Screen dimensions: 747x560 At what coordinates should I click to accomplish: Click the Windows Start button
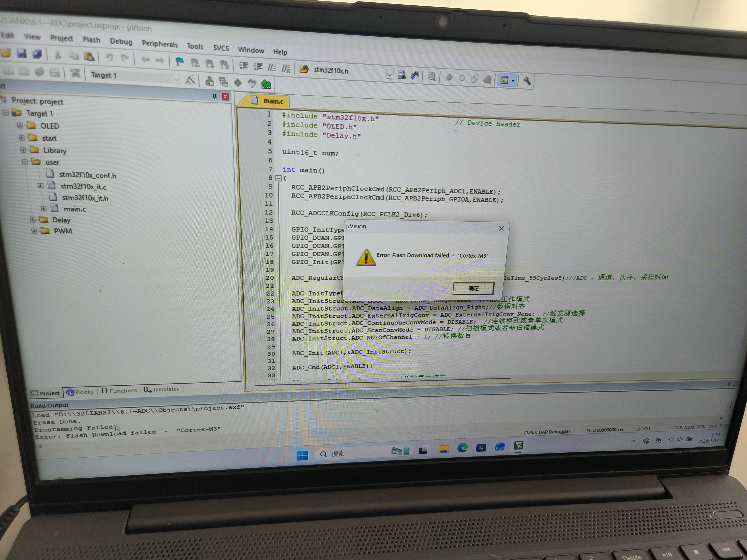(x=303, y=455)
